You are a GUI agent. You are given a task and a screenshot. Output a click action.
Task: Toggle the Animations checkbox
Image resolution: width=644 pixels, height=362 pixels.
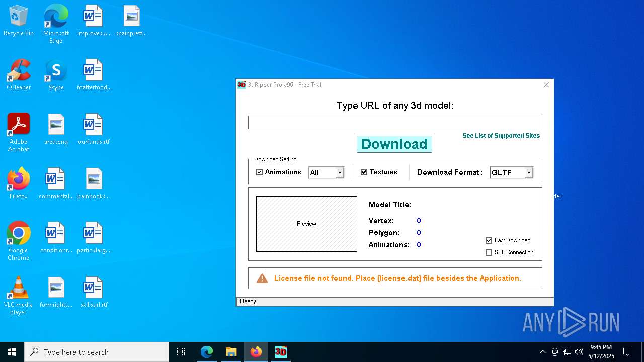coord(260,172)
